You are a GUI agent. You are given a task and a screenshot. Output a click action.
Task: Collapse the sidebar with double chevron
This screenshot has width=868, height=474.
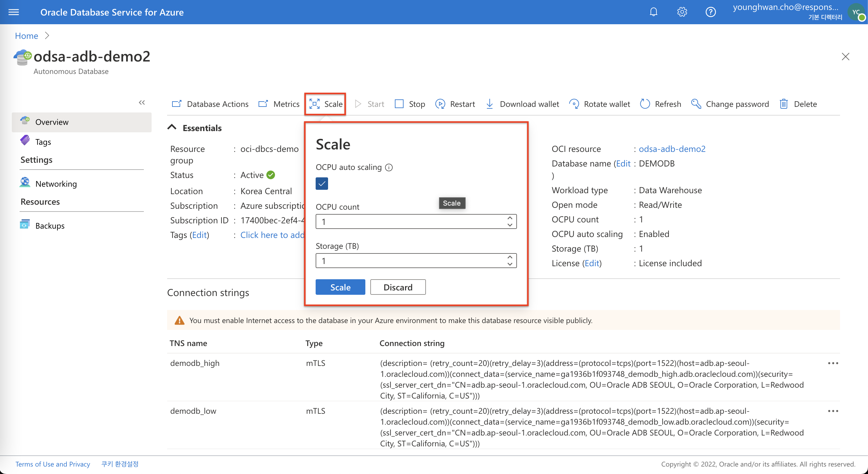(142, 103)
